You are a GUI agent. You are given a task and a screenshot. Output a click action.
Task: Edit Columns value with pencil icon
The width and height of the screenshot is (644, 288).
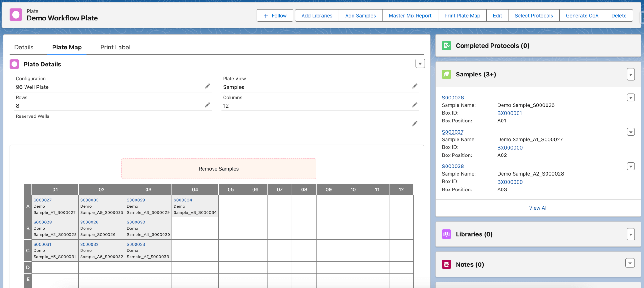415,105
